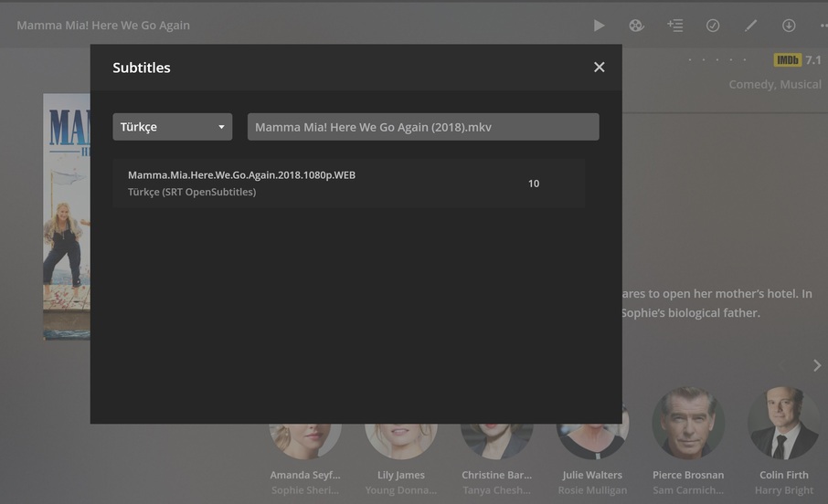The image size is (828, 504).
Task: Click the download circle-arrow icon
Action: (x=789, y=26)
